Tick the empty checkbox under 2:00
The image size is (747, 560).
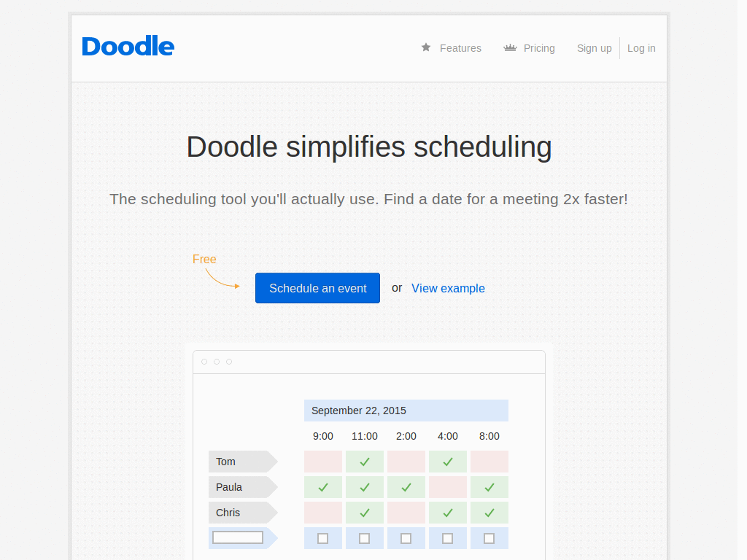tap(406, 538)
